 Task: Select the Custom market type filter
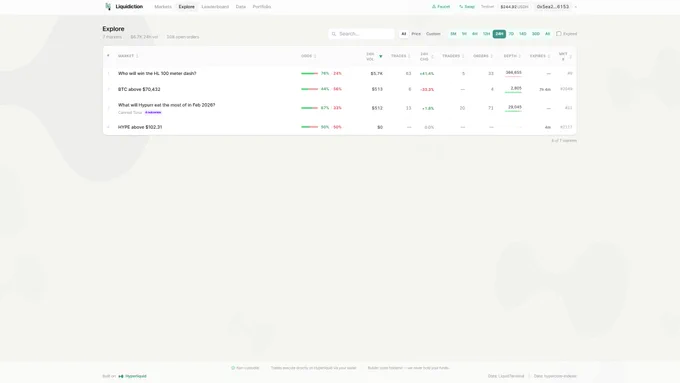(x=433, y=34)
